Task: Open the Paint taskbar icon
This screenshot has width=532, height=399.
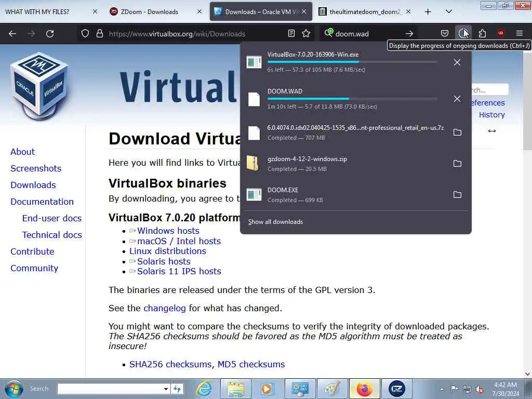Action: click(x=332, y=389)
